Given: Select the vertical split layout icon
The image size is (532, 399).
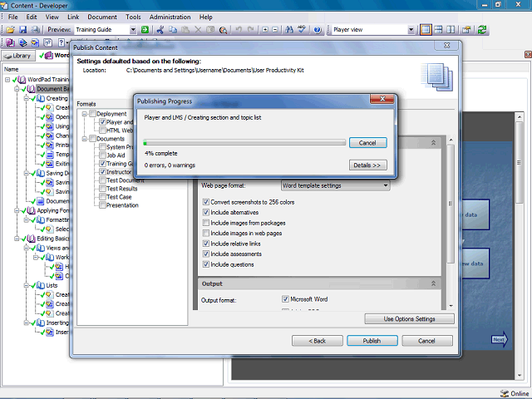Looking at the screenshot, I should [451, 30].
